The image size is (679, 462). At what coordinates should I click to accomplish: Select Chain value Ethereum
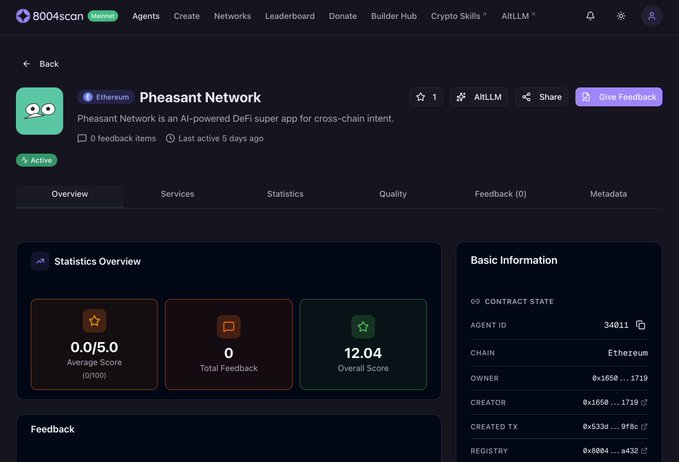(627, 353)
